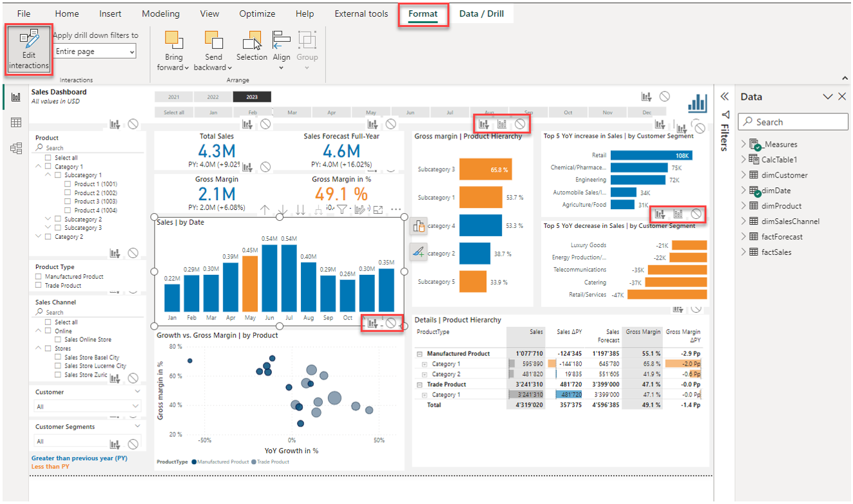This screenshot has width=853, height=504.
Task: Collapse Manufactured Product row in Details matrix
Action: [x=420, y=354]
